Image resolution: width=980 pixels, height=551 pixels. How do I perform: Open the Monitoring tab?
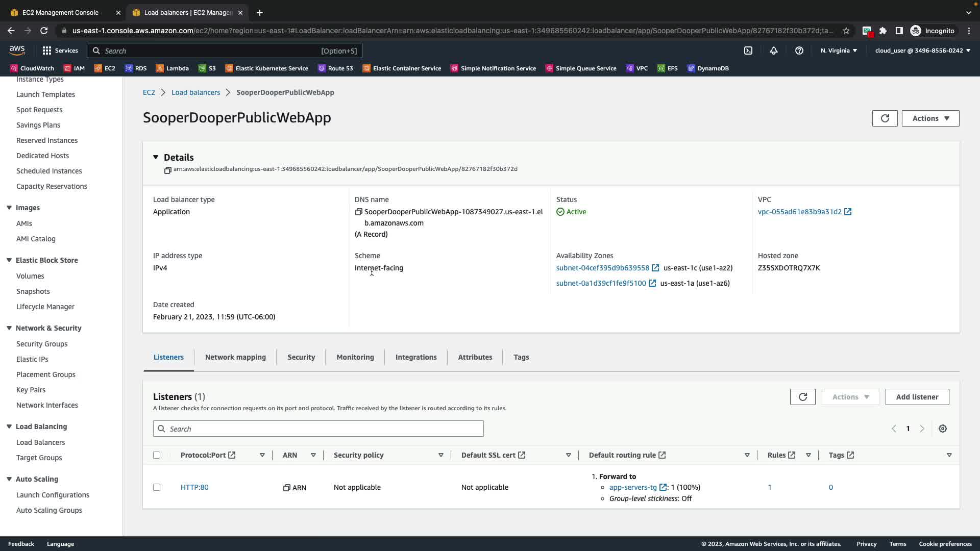click(x=355, y=357)
